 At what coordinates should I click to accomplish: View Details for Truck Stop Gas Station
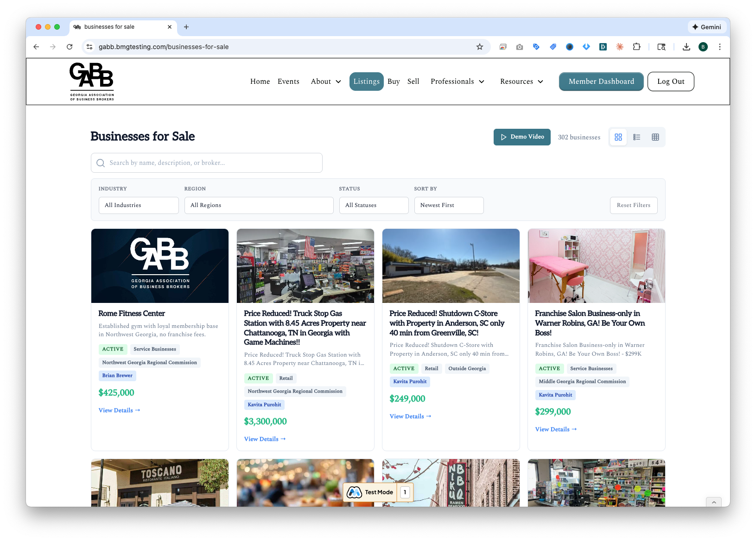(x=265, y=439)
